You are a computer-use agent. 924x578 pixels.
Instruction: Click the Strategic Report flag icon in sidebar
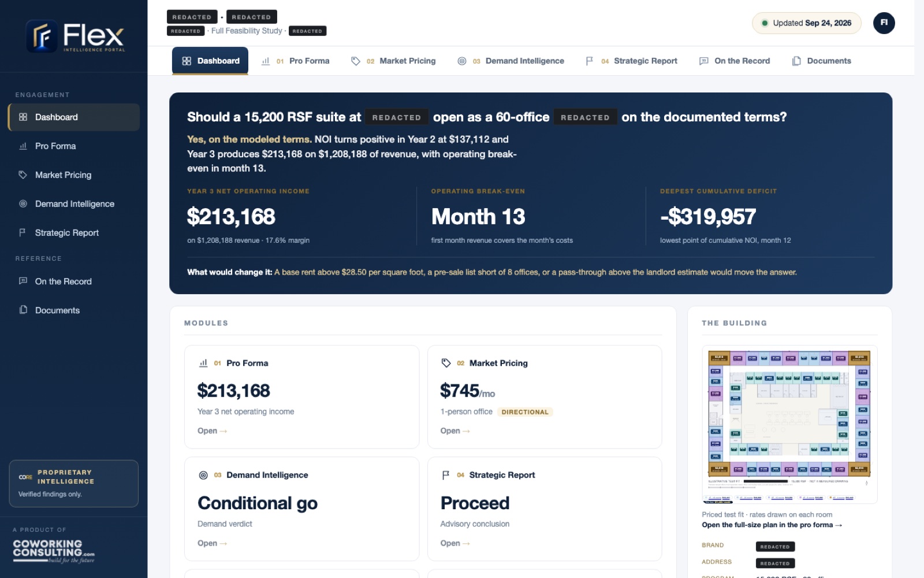pyautogui.click(x=23, y=232)
